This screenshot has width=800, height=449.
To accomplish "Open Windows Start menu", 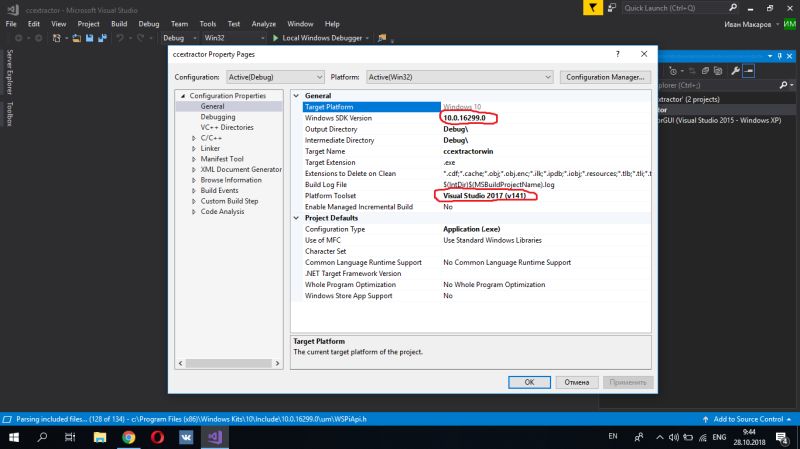I will coord(14,437).
